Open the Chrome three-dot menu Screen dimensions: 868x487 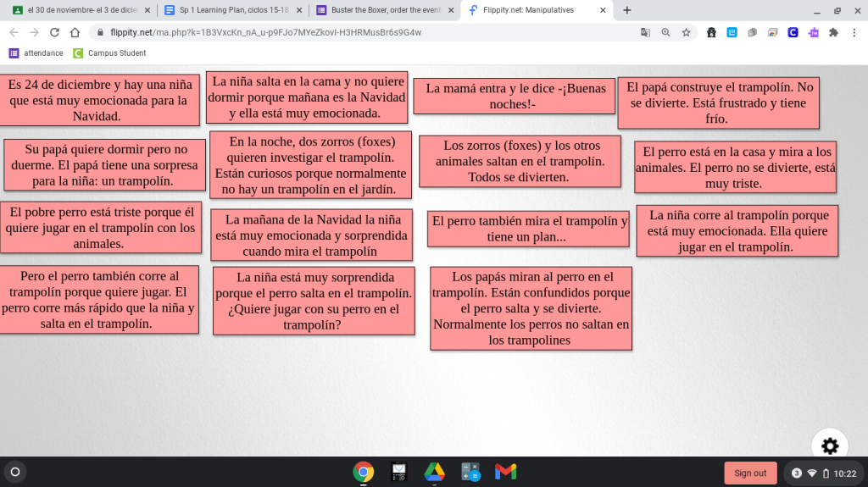854,32
